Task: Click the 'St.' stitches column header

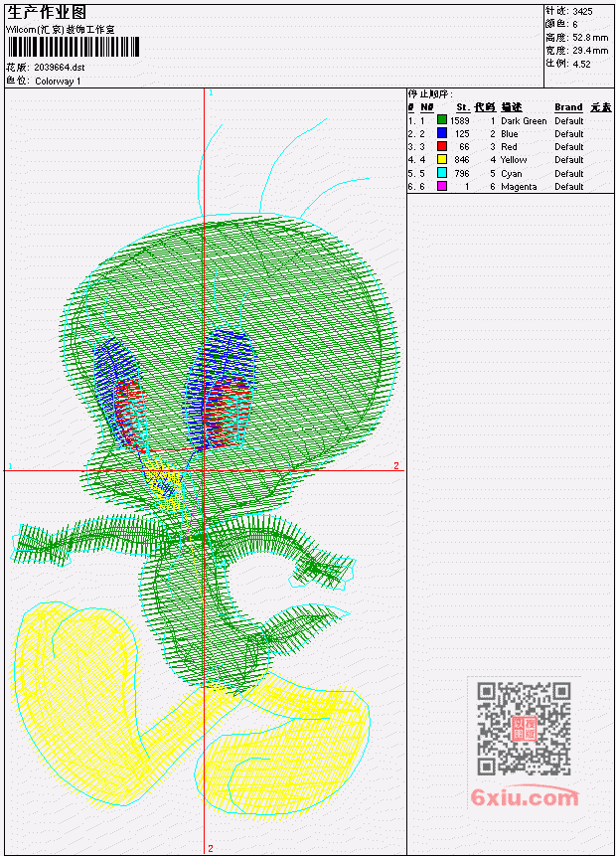Action: (463, 107)
